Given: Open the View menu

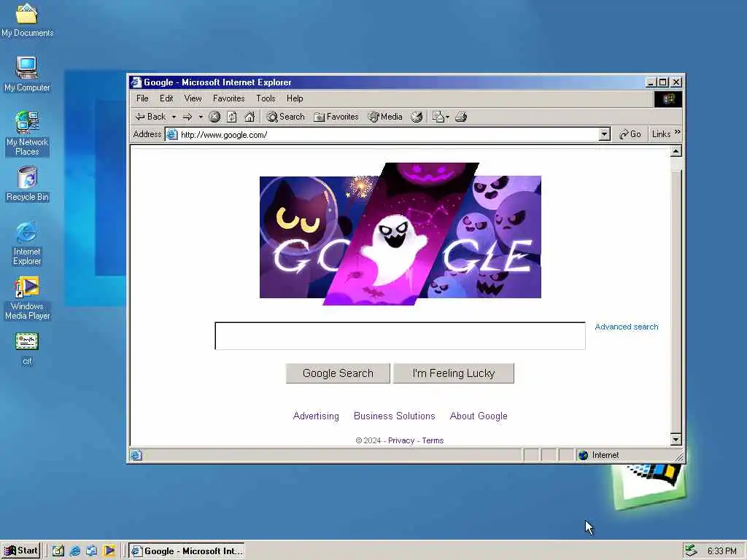Looking at the screenshot, I should coord(193,98).
